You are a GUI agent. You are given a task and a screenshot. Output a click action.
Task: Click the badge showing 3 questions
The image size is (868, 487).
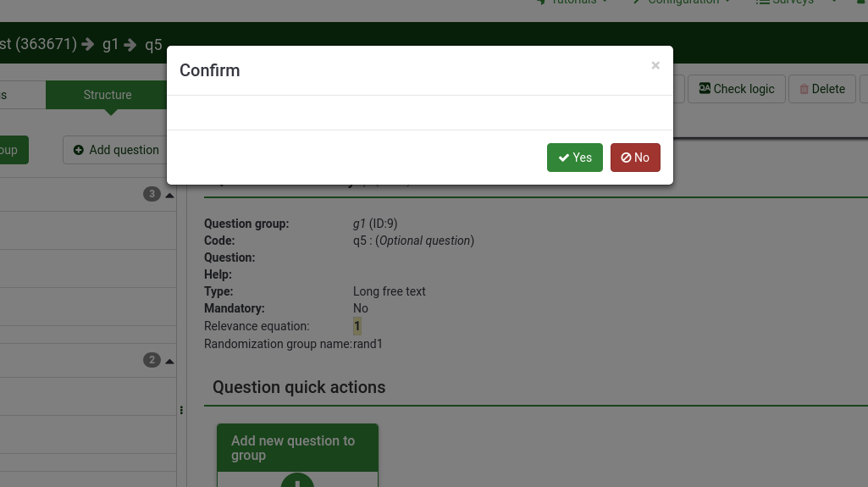152,194
